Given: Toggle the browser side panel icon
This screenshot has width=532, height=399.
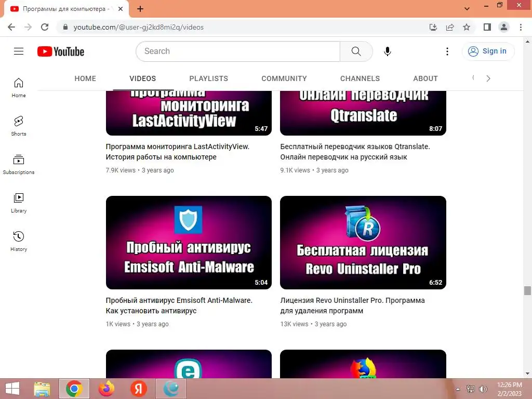Looking at the screenshot, I should point(487,27).
